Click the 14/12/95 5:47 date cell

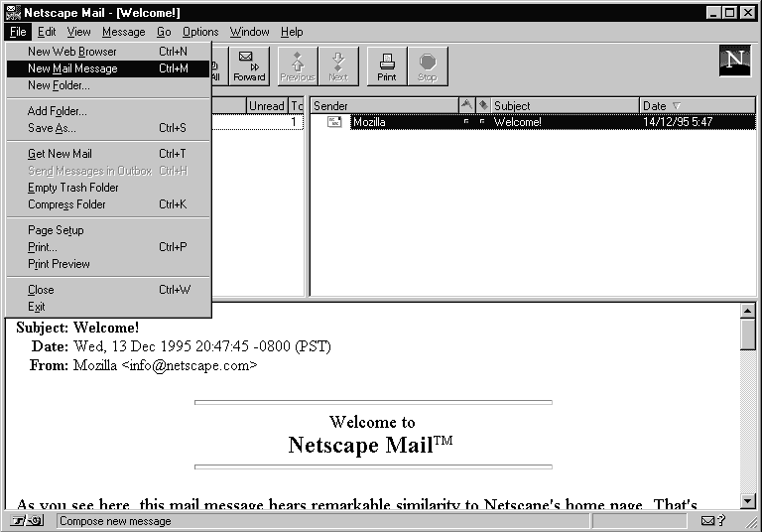coord(678,121)
